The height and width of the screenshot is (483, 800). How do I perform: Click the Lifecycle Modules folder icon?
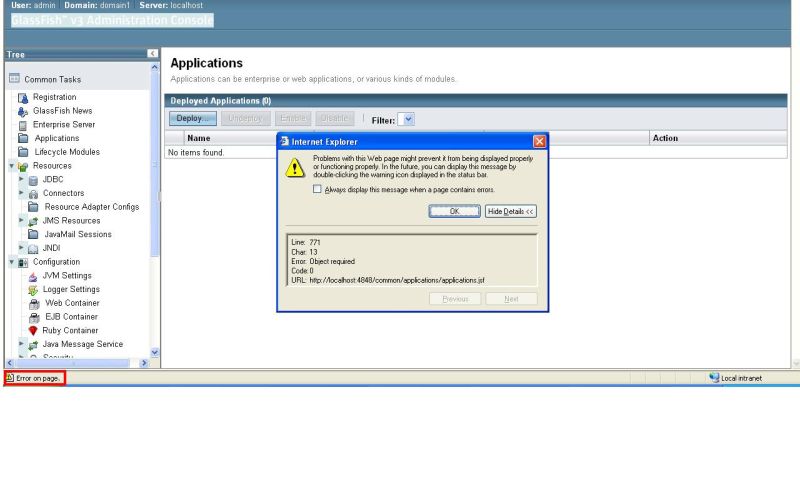point(23,152)
